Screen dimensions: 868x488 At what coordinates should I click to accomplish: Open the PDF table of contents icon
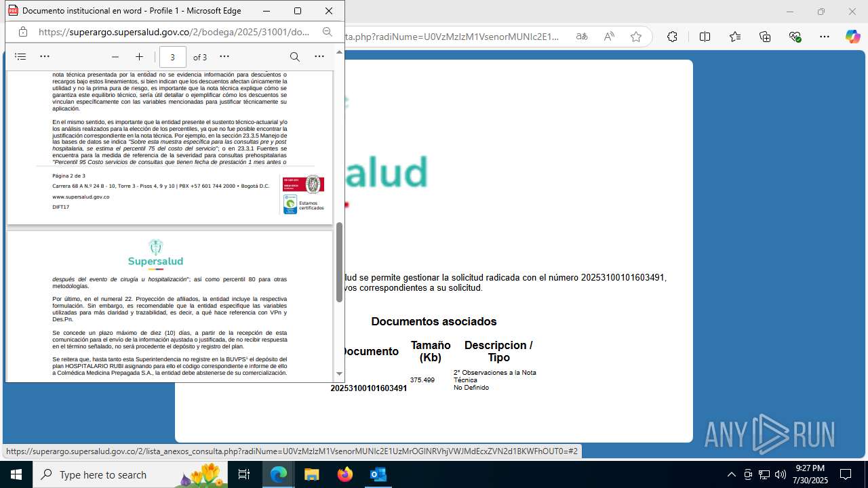(20, 57)
